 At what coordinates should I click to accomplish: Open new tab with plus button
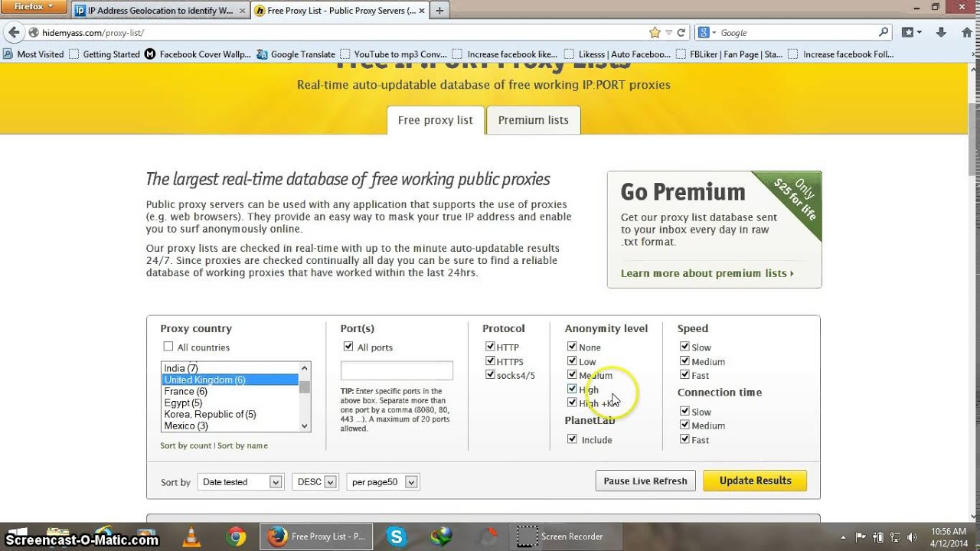440,11
